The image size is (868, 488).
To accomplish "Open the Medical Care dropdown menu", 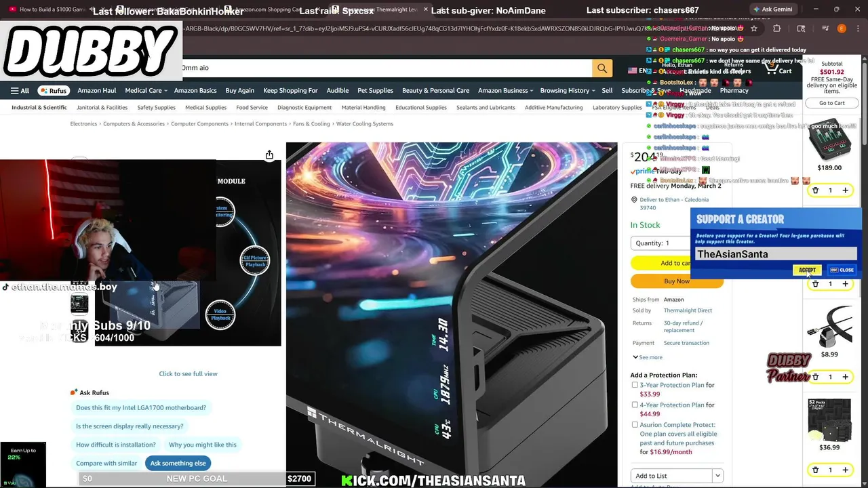I will 146,91.
